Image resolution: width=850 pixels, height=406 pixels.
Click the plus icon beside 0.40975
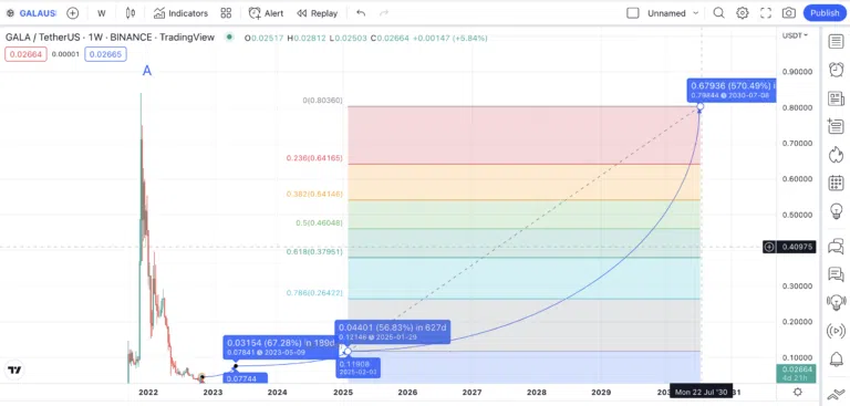pyautogui.click(x=769, y=247)
